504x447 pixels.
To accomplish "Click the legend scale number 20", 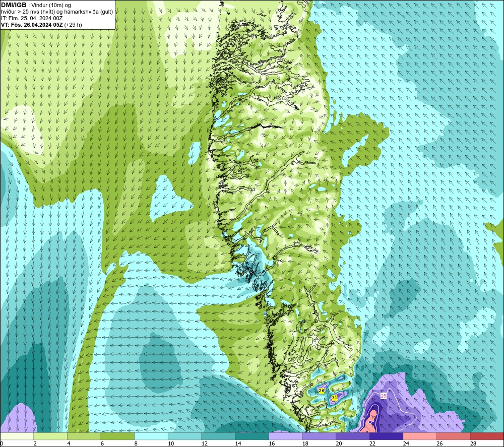I will click(x=339, y=443).
